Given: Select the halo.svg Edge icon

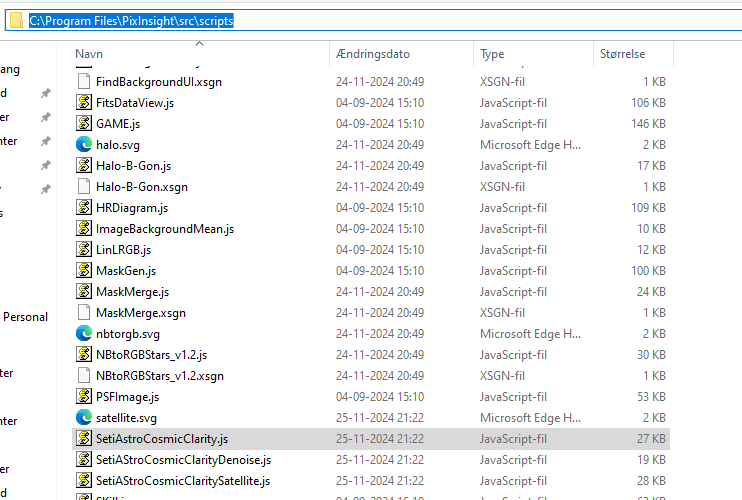Looking at the screenshot, I should [x=84, y=144].
